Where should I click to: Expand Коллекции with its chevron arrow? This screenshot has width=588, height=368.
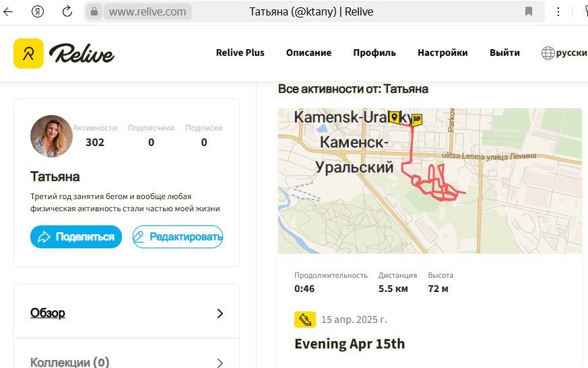(220, 363)
